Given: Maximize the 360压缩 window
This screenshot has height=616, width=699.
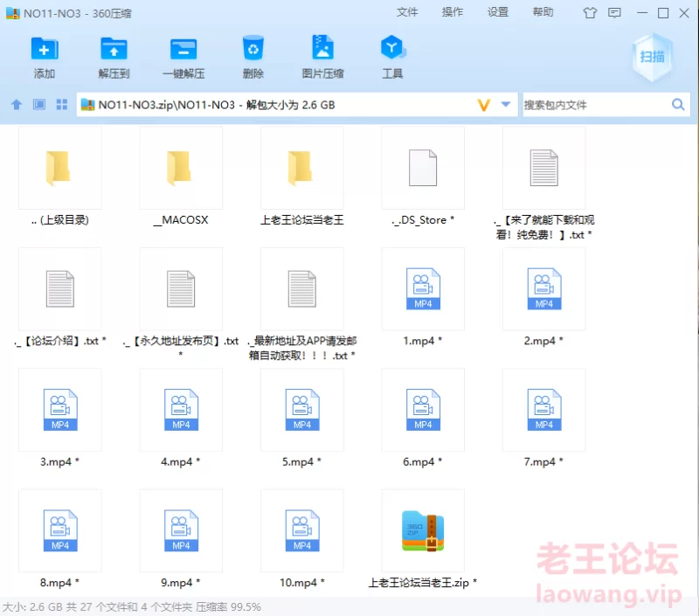Looking at the screenshot, I should point(663,13).
